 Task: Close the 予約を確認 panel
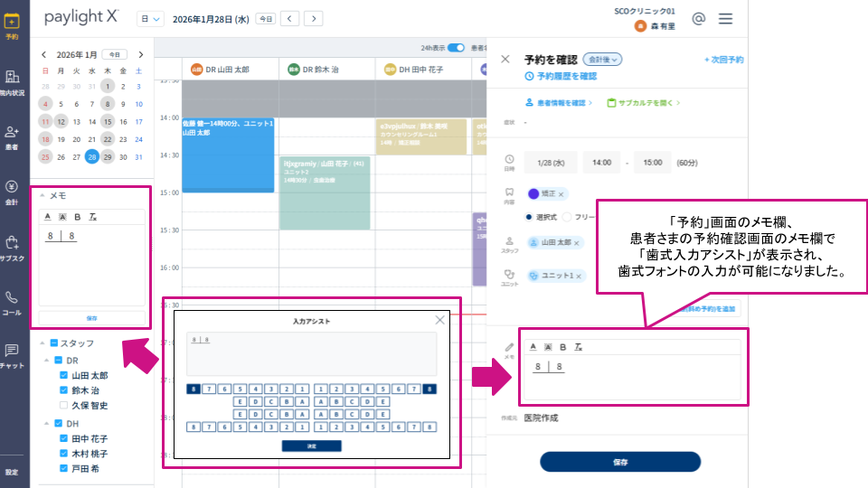point(505,60)
